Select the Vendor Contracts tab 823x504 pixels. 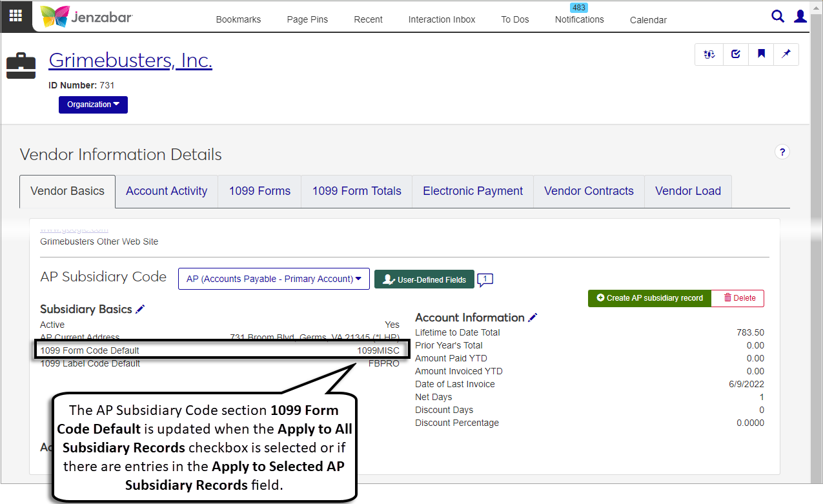(x=589, y=191)
